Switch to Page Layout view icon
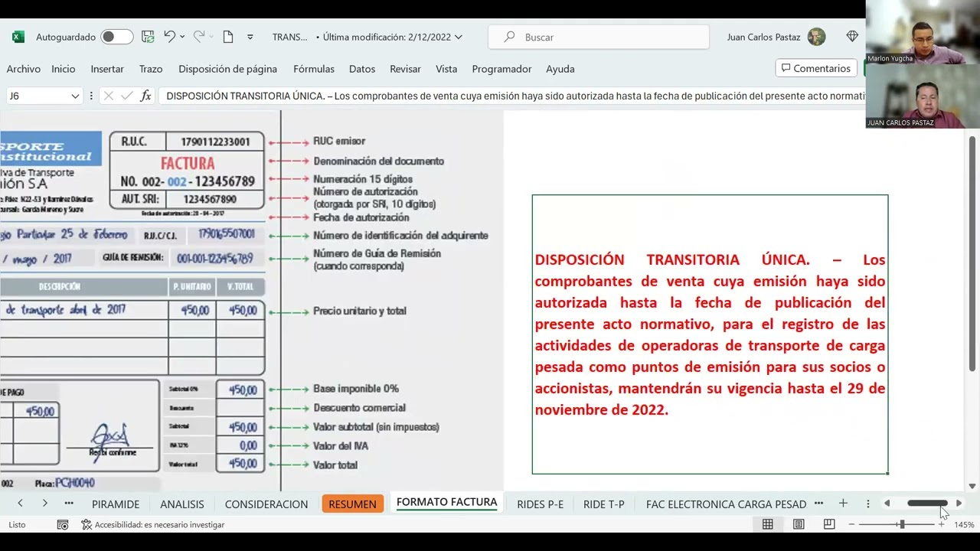This screenshot has width=980, height=551. (799, 524)
